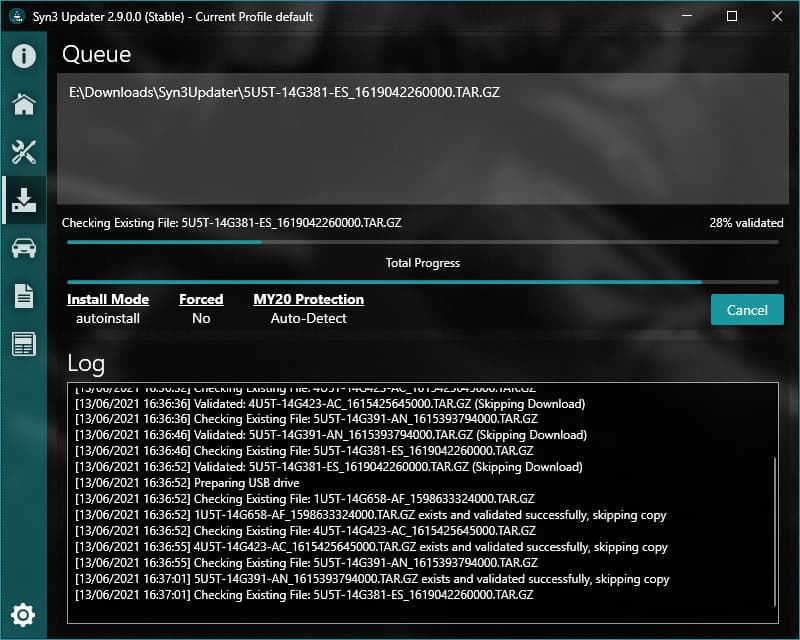Select the 'Preparing USB drive' log entry
800x640 pixels.
pyautogui.click(x=187, y=483)
